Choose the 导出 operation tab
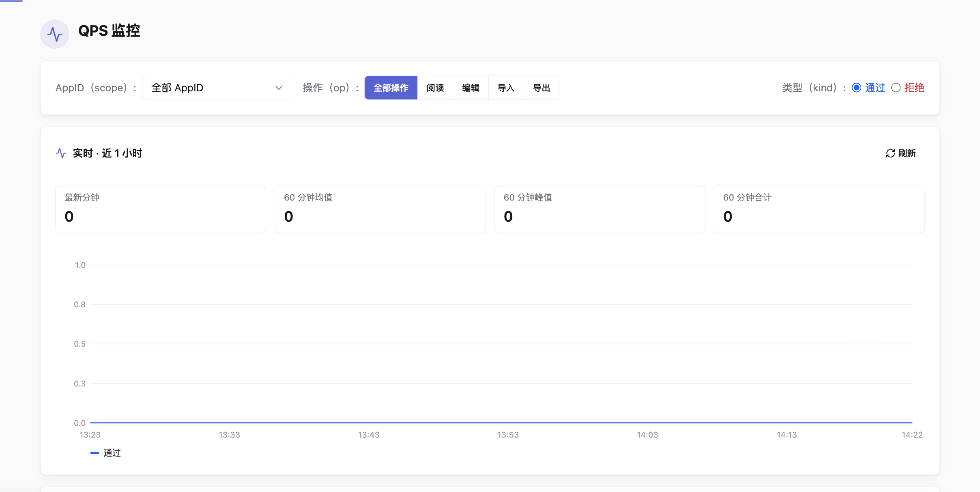 pyautogui.click(x=542, y=88)
